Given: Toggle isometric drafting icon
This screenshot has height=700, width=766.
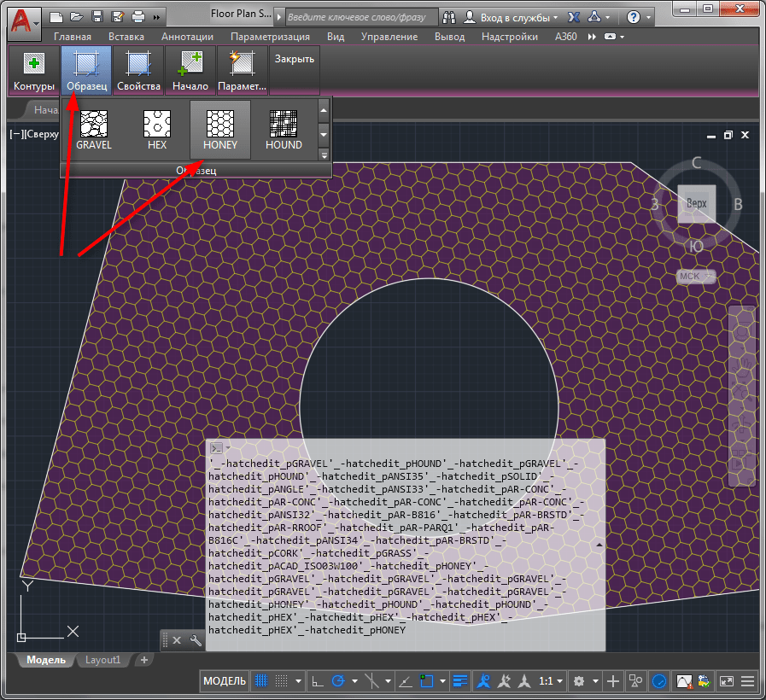Looking at the screenshot, I should 371,680.
